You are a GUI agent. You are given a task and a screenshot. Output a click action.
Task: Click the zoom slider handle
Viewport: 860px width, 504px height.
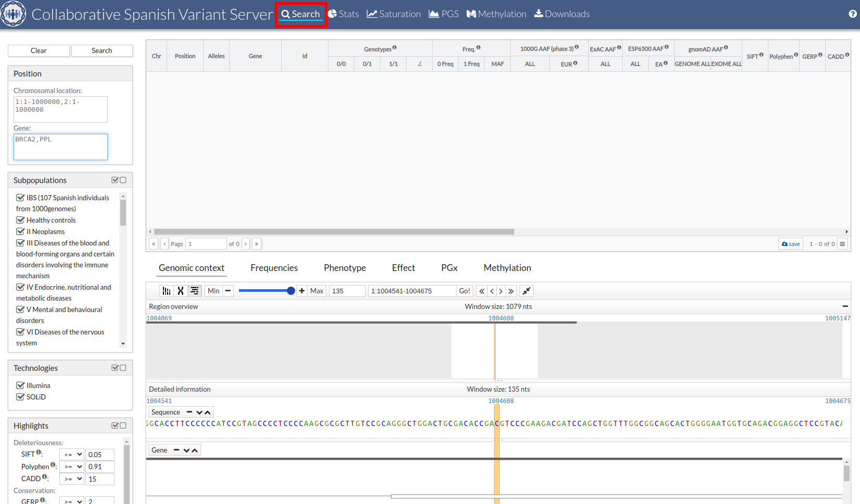point(291,291)
